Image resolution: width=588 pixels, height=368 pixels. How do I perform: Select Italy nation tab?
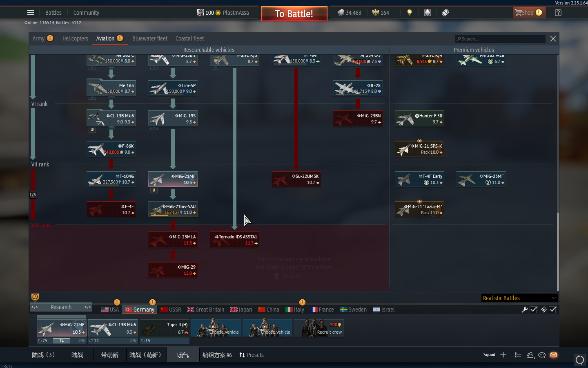click(x=295, y=310)
